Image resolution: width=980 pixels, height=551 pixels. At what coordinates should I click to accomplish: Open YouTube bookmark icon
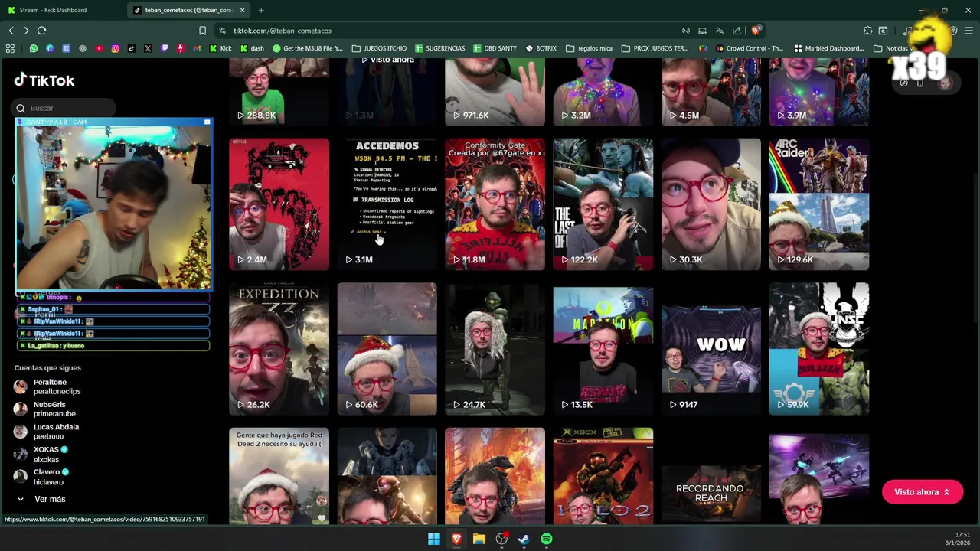pyautogui.click(x=99, y=48)
